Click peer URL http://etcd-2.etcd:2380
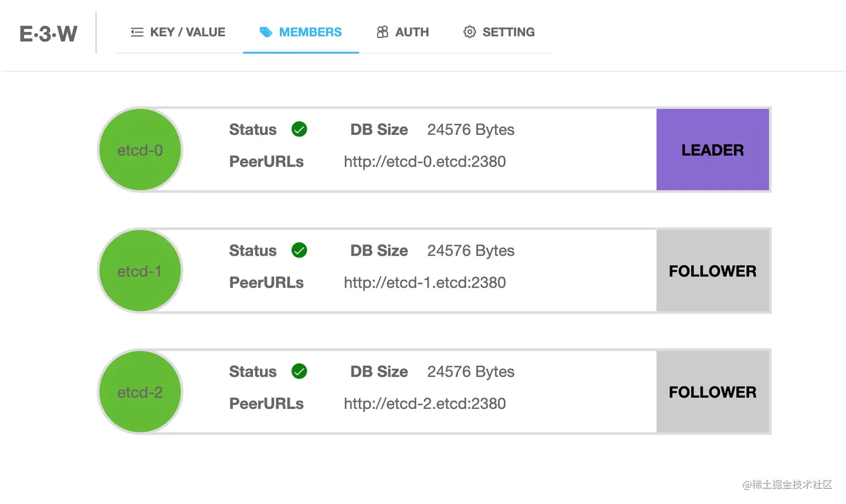 pyautogui.click(x=425, y=404)
